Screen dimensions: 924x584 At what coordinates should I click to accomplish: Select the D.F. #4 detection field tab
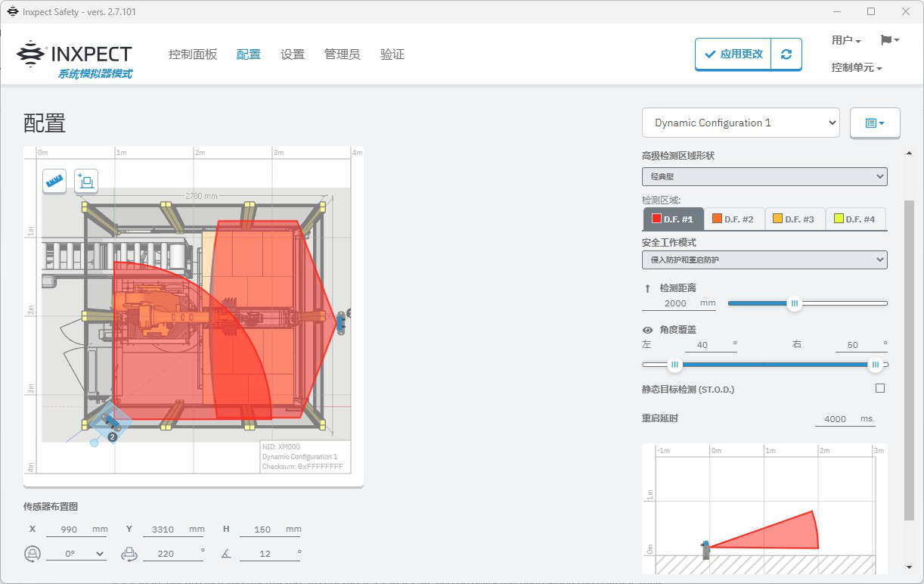click(x=855, y=219)
